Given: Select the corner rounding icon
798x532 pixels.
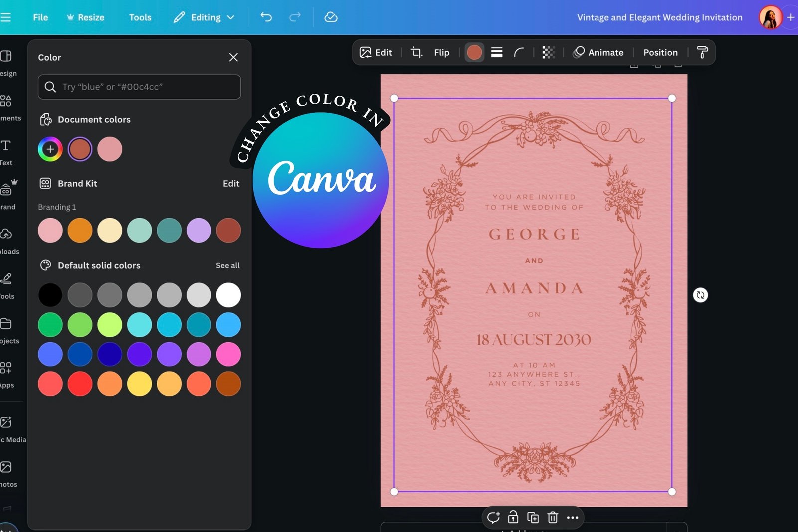Looking at the screenshot, I should tap(519, 52).
